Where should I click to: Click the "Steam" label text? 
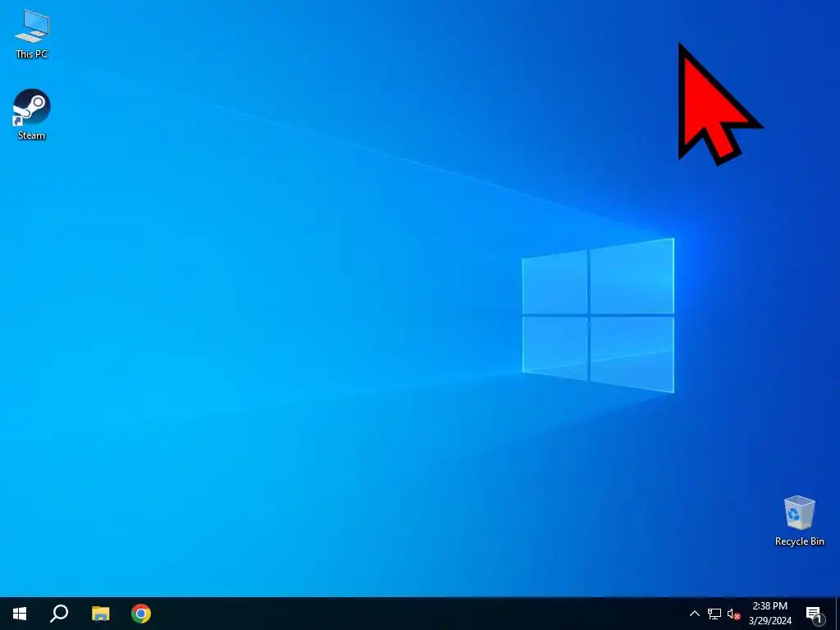tap(32, 135)
